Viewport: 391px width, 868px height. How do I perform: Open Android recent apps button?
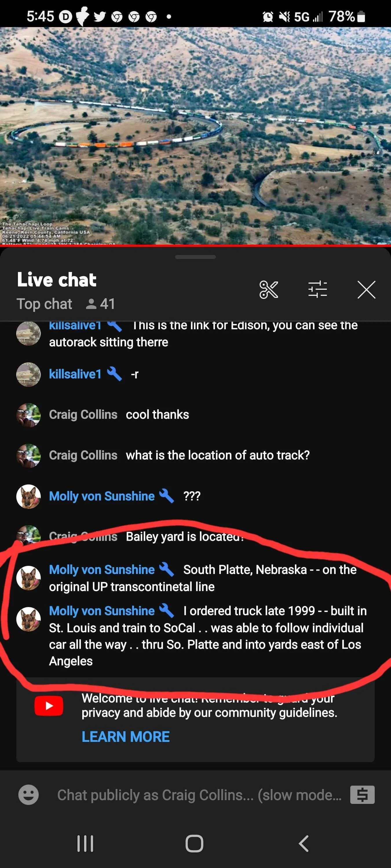(85, 843)
